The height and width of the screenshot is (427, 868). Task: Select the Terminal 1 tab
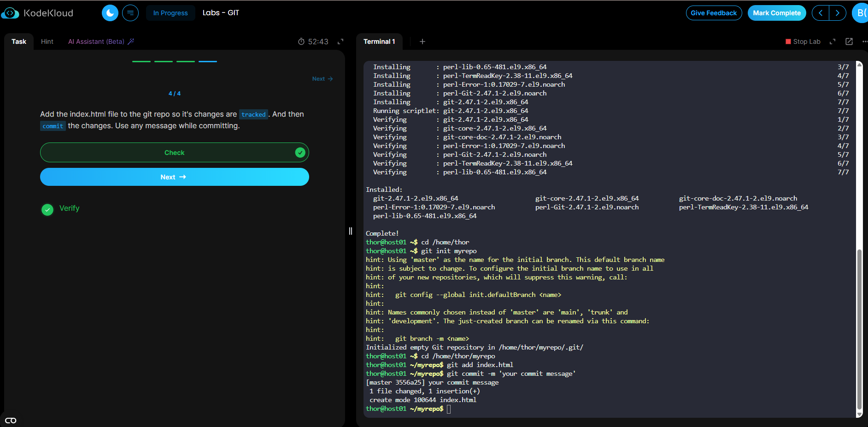coord(379,42)
